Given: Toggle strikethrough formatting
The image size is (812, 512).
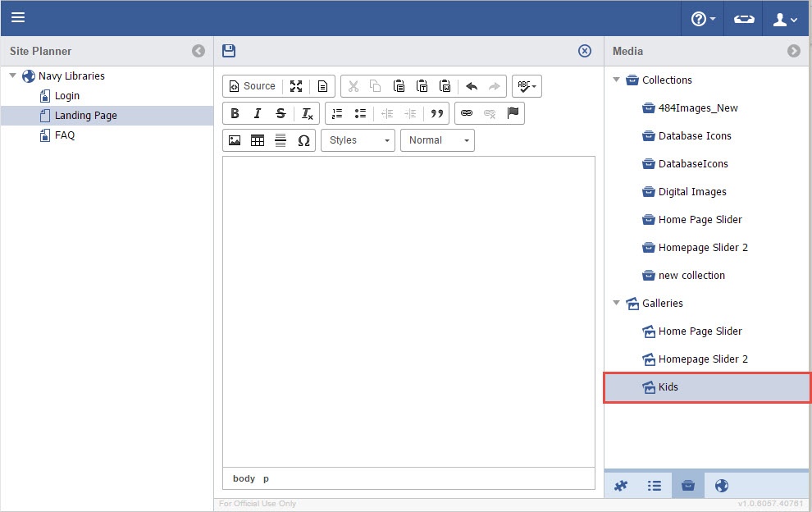Looking at the screenshot, I should (281, 113).
